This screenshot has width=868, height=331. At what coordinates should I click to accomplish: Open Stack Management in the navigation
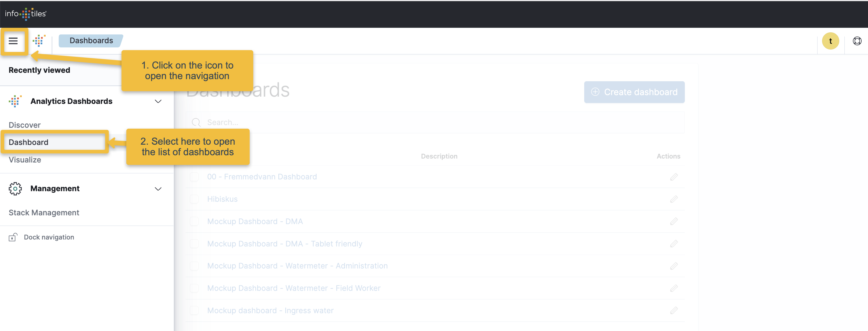(44, 213)
